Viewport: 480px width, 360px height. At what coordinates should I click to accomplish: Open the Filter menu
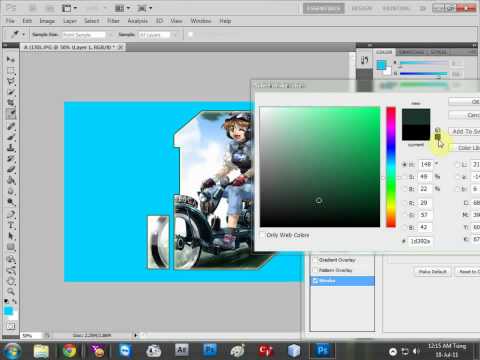pyautogui.click(x=113, y=21)
